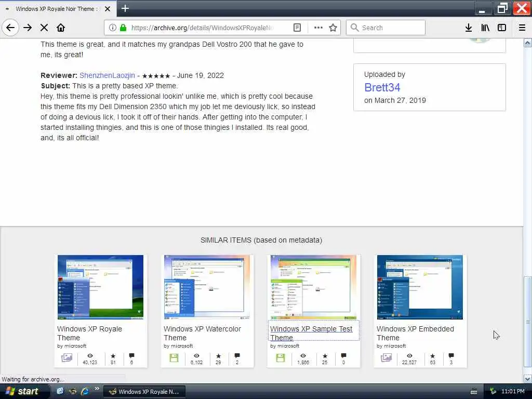Viewport: 532px width, 399px height.
Task: Open the Library bookshelf menu
Action: 485,28
